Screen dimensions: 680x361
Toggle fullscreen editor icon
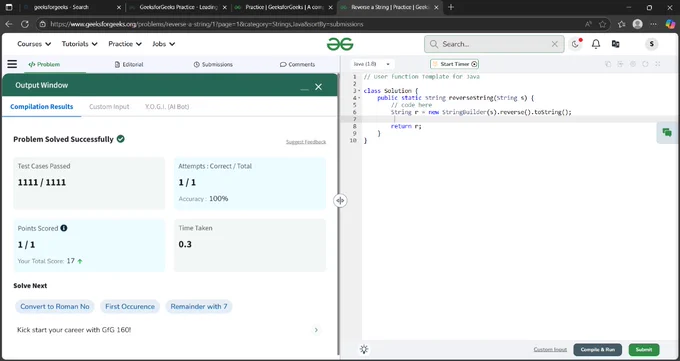tap(657, 64)
